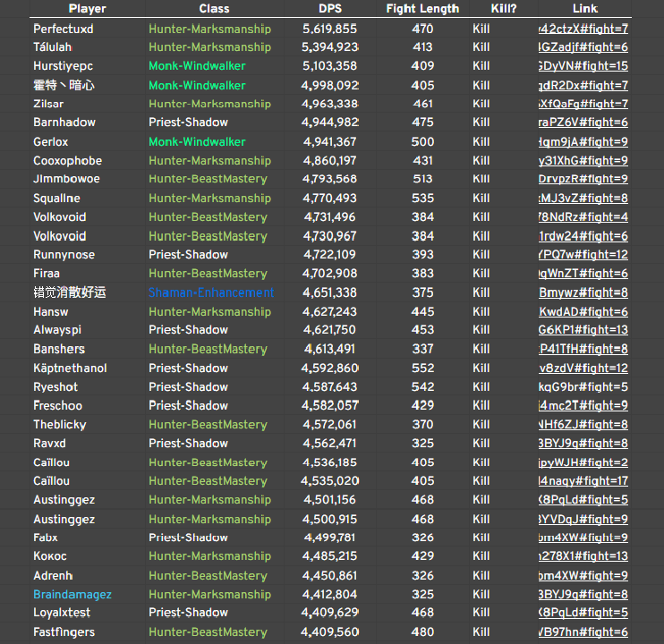
Task: Select the Perfectuxd player name cell
Action: click(64, 29)
